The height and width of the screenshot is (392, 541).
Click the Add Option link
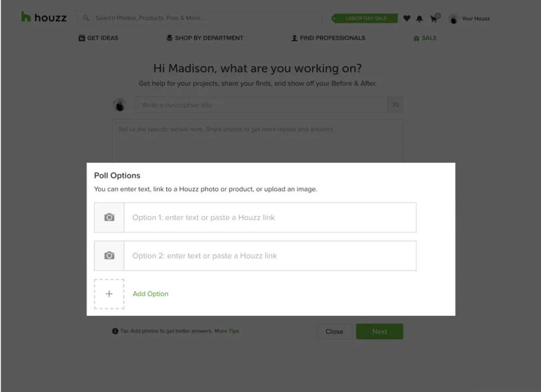150,294
